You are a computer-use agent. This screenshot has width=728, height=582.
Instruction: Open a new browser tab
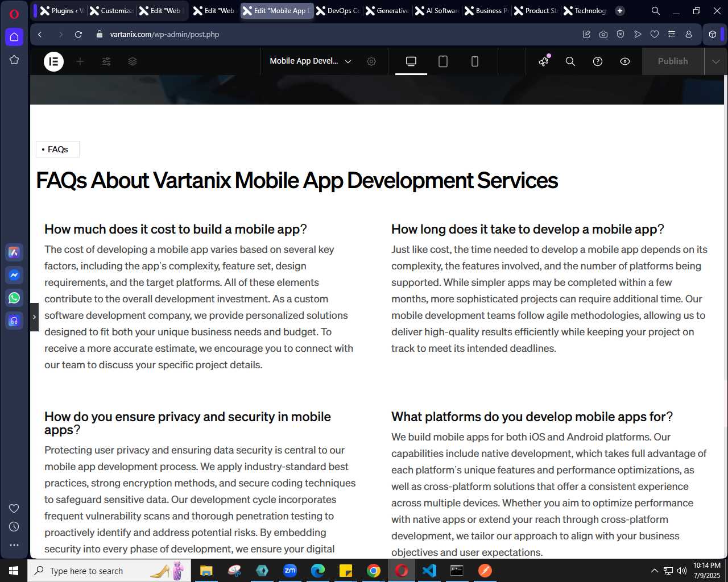[x=620, y=11]
